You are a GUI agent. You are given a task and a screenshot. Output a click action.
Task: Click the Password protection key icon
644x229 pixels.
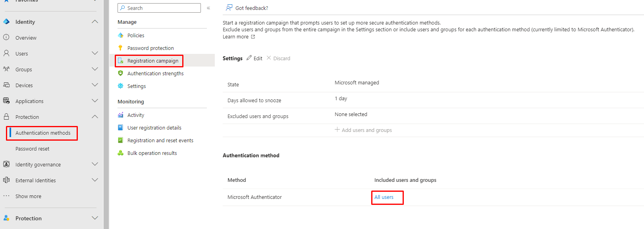tap(121, 48)
